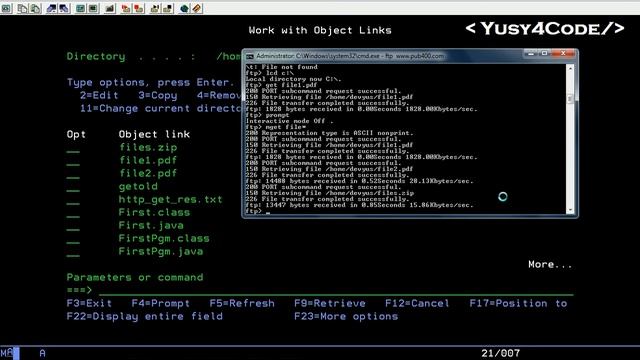Click the Stop Macro recording icon

click(x=139, y=8)
